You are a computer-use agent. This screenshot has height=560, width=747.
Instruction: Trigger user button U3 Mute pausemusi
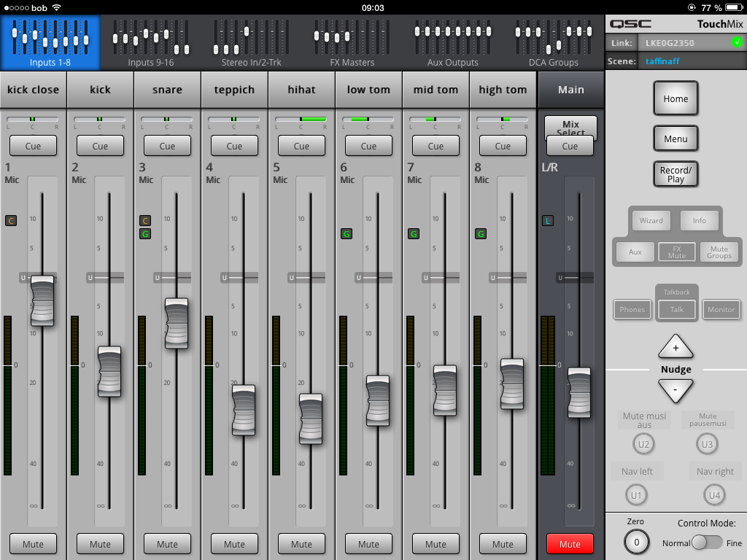707,444
